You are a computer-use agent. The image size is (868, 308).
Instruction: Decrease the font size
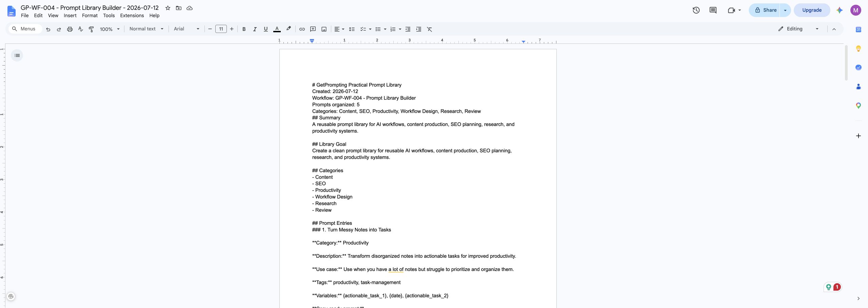[210, 29]
